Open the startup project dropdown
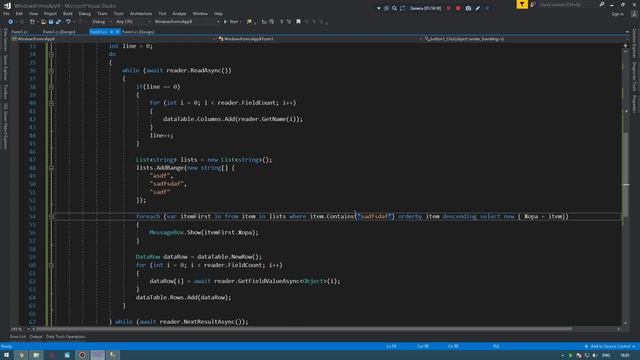This screenshot has width=640, height=360. (187, 22)
